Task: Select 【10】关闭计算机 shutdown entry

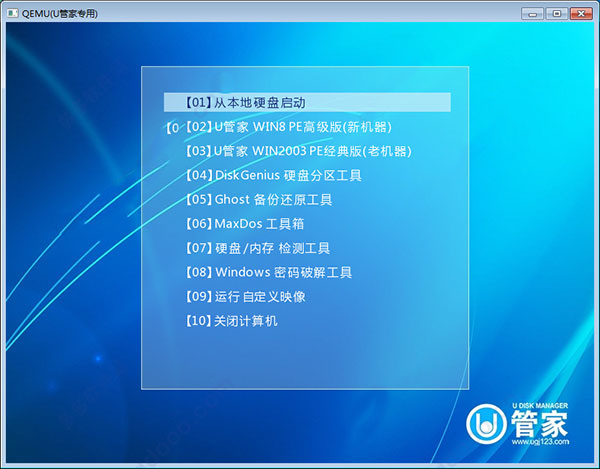Action: pyautogui.click(x=232, y=321)
